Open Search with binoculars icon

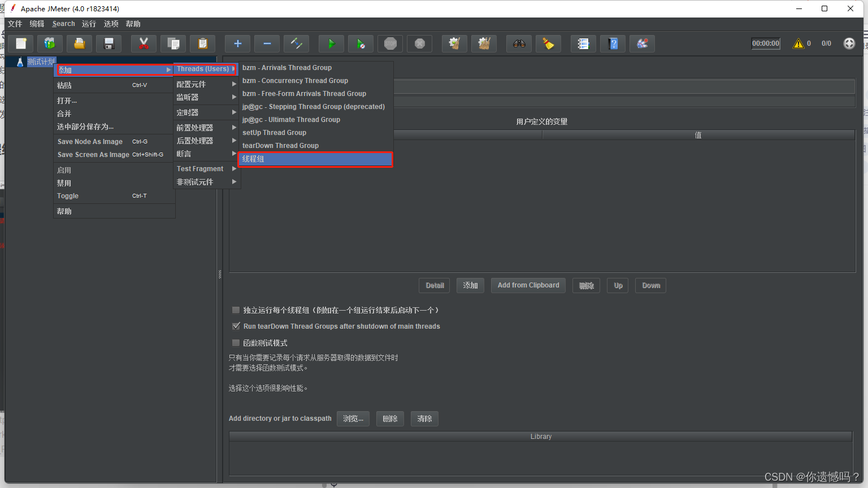tap(519, 43)
